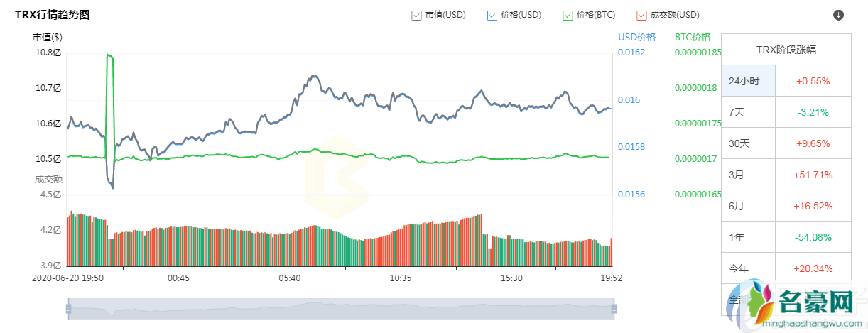Click the 0.0158 USD price tick
Screen dimensions: 868x333
[631, 147]
